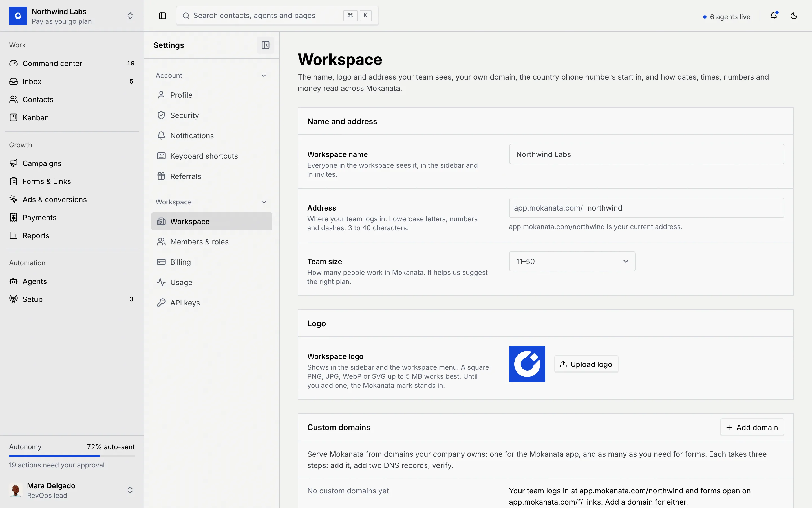Collapse the Account settings section

264,76
